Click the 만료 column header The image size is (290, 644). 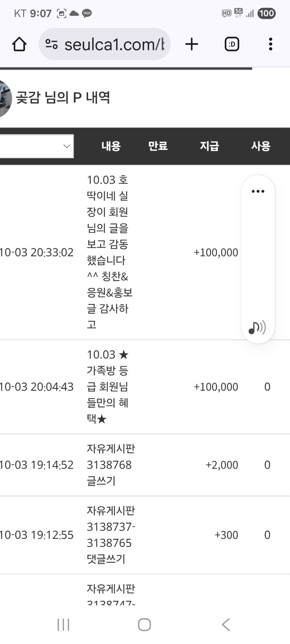[x=158, y=146]
